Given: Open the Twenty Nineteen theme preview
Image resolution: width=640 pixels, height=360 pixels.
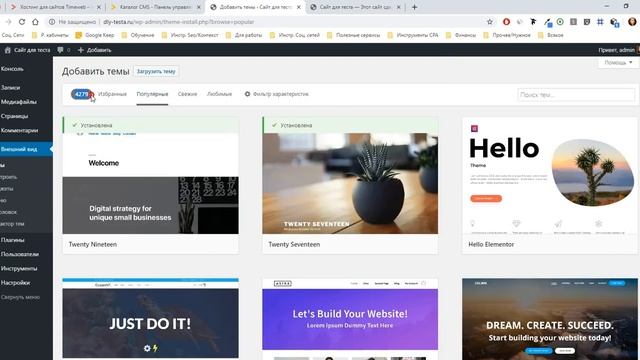Looking at the screenshot, I should [x=151, y=183].
